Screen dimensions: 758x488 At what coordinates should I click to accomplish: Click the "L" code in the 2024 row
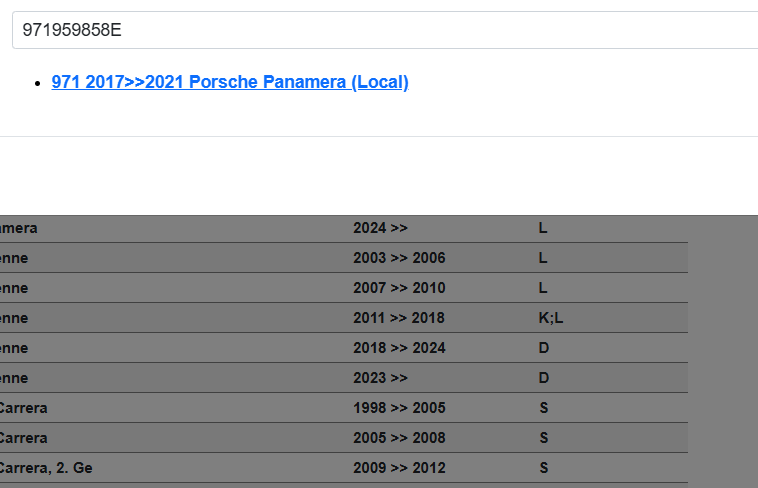pyautogui.click(x=543, y=228)
